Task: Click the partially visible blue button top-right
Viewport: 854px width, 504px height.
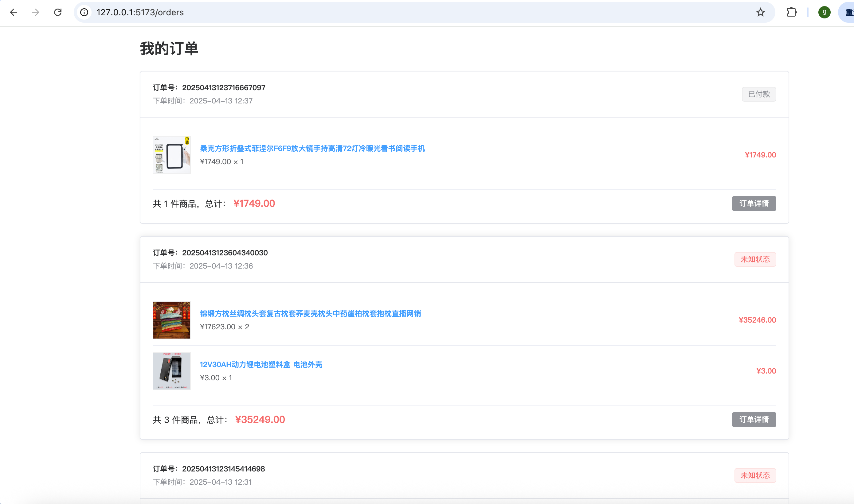Action: tap(847, 13)
